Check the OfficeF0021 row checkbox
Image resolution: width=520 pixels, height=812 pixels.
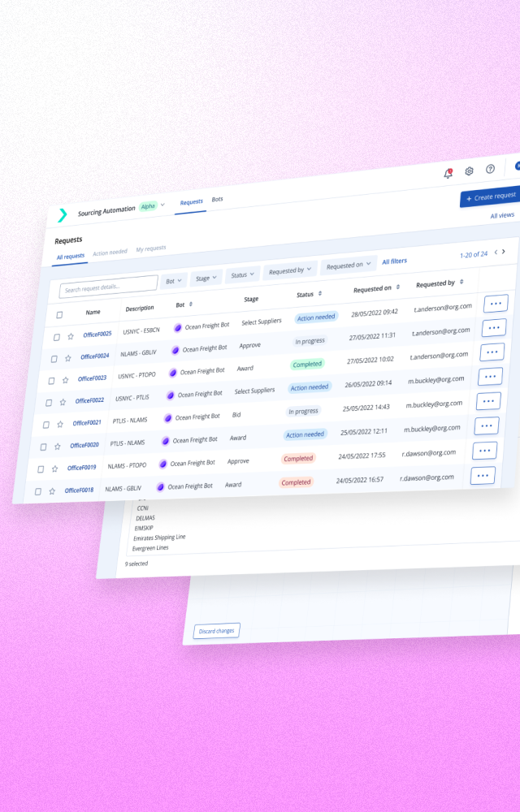tap(46, 425)
